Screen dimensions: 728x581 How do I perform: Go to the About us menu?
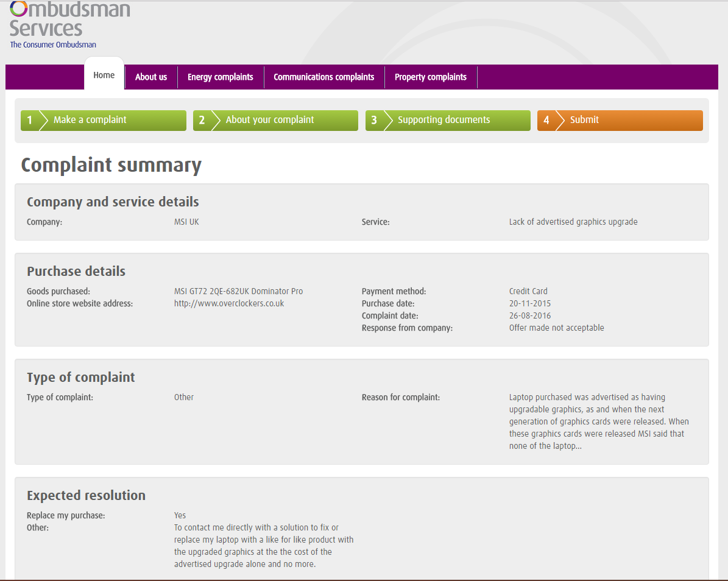coord(151,77)
